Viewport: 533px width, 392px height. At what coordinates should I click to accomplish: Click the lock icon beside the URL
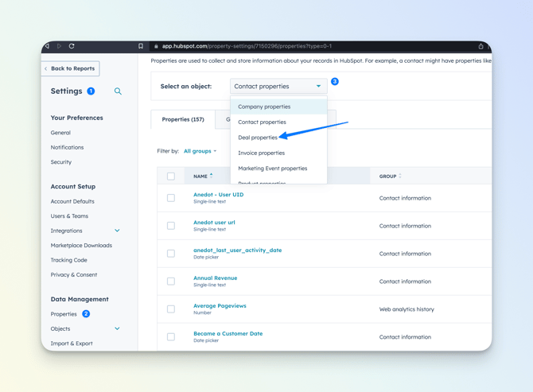point(156,46)
